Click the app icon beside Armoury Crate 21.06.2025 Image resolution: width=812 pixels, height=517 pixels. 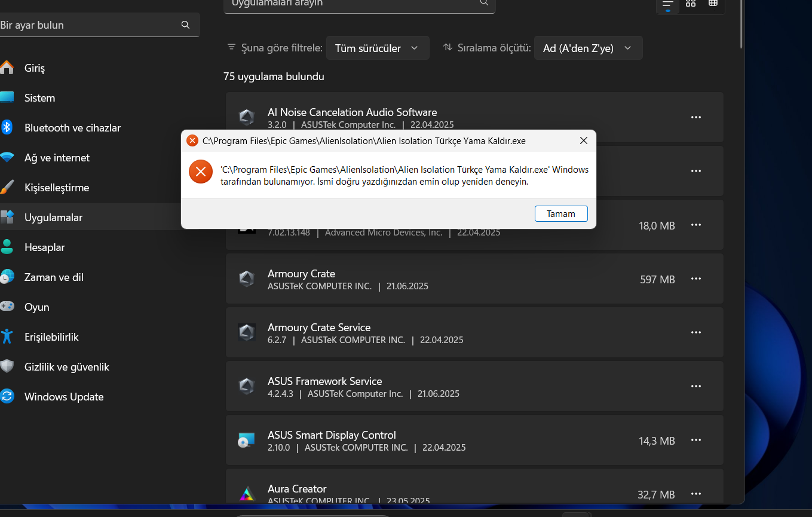click(247, 279)
